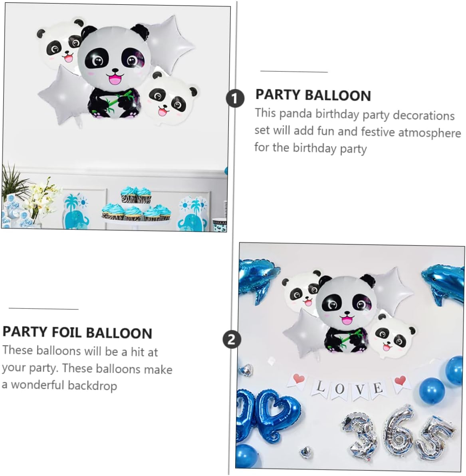Click the number 1 circle badge

click(x=235, y=99)
